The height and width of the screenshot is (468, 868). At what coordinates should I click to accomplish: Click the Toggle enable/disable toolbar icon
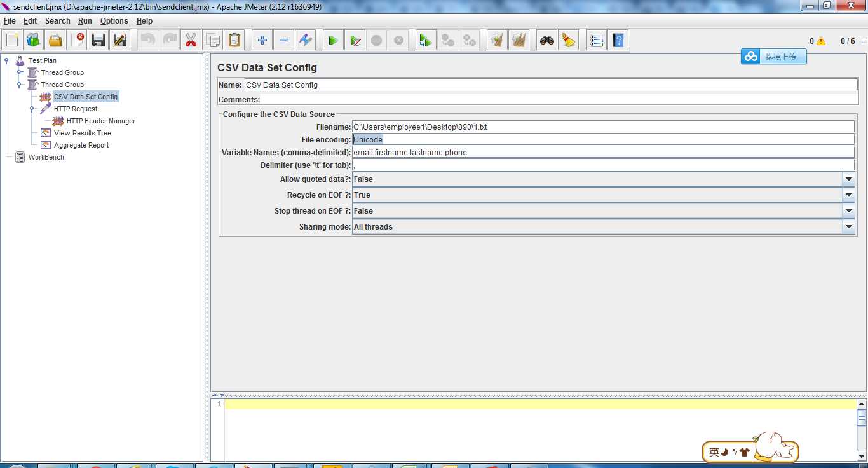(x=305, y=40)
